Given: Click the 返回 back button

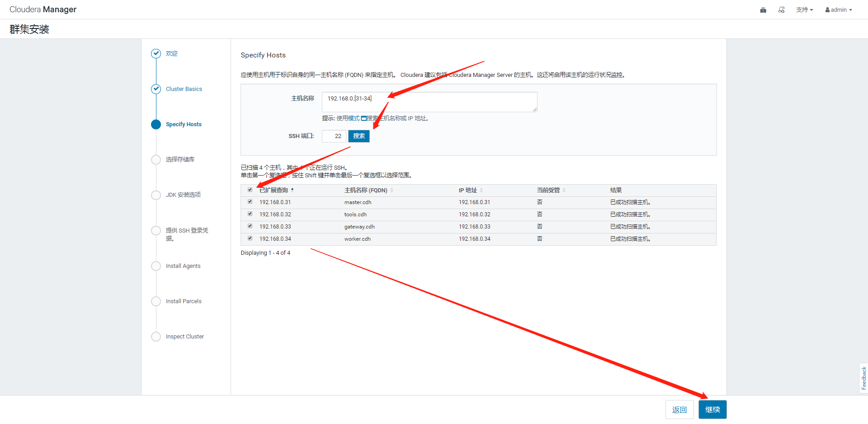Looking at the screenshot, I should [679, 410].
